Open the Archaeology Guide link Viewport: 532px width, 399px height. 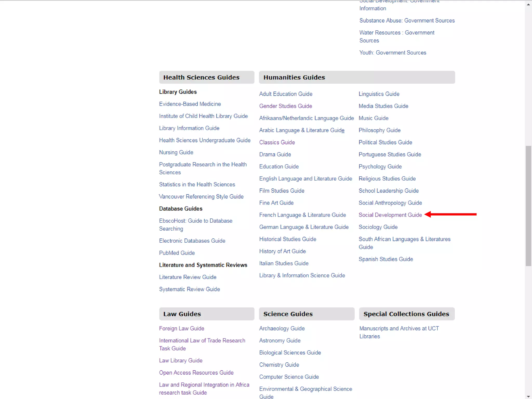click(x=282, y=328)
